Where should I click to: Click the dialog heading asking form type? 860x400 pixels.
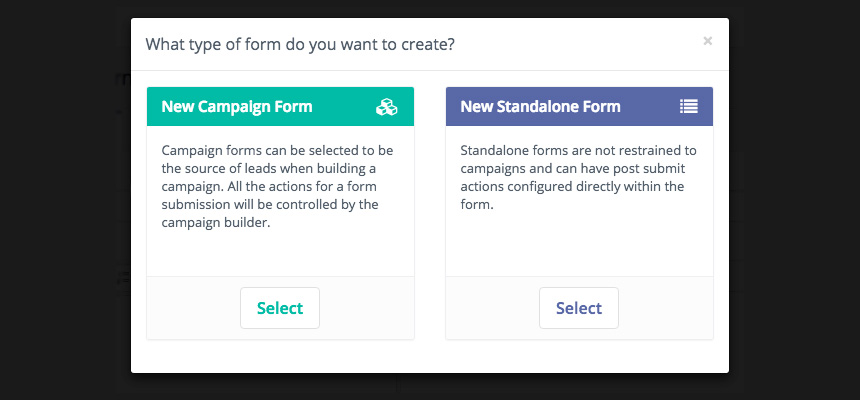(x=300, y=44)
